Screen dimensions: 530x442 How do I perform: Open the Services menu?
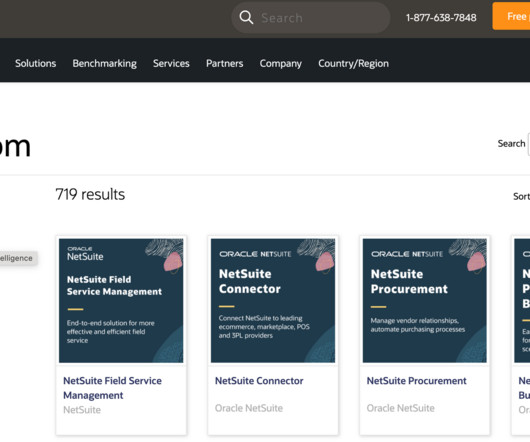point(171,64)
